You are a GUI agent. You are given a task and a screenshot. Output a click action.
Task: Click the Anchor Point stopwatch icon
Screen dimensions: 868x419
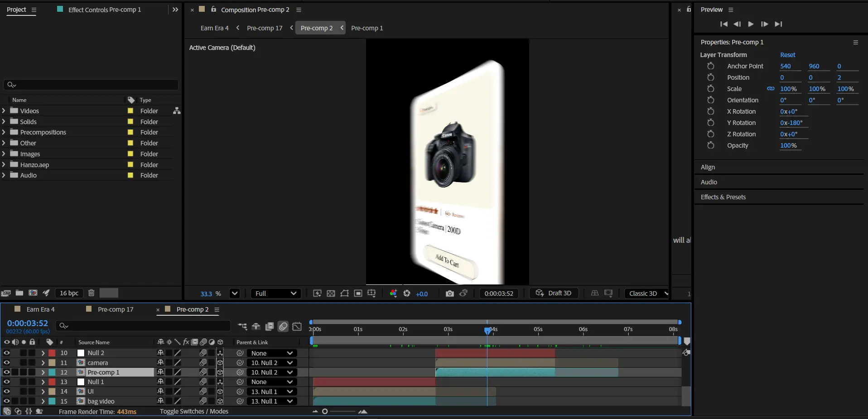coord(710,66)
